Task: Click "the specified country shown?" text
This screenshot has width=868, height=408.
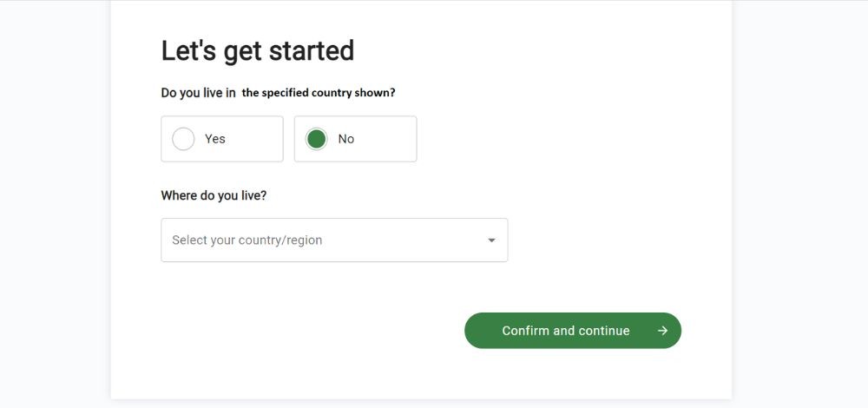Action: 319,93
